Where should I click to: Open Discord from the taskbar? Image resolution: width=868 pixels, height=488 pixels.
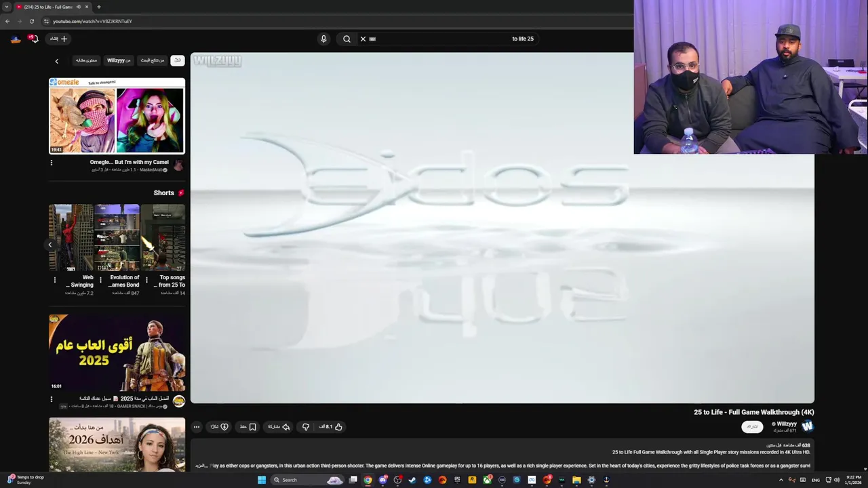382,480
